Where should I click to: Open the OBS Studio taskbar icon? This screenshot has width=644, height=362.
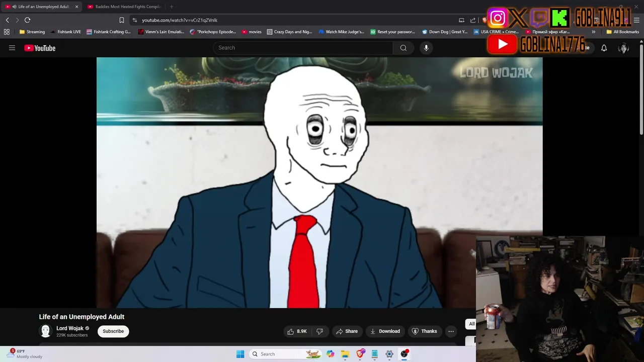click(405, 354)
